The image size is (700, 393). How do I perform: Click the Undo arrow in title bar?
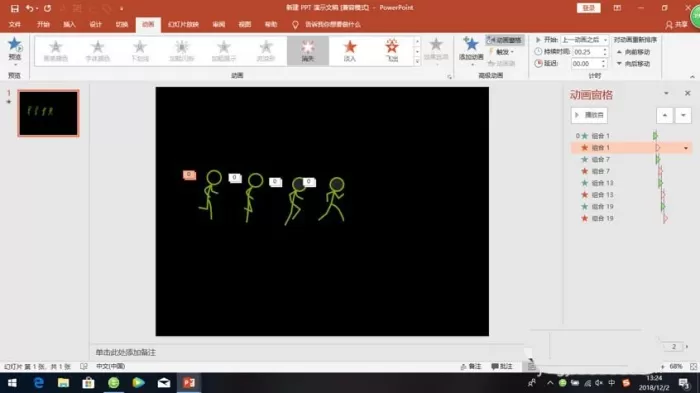click(29, 8)
